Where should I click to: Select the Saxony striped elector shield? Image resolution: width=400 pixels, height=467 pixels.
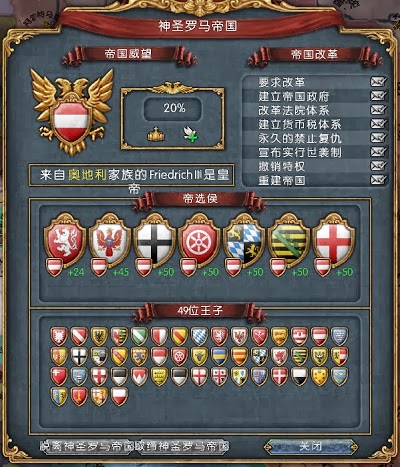[x=289, y=239]
